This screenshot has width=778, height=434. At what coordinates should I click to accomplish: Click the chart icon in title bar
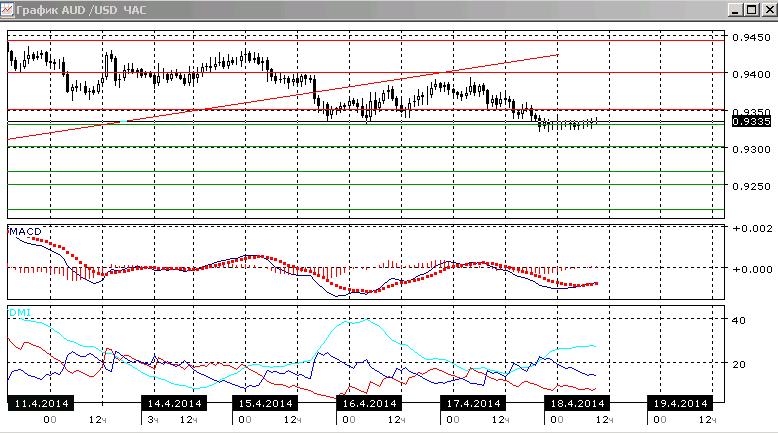(x=7, y=10)
